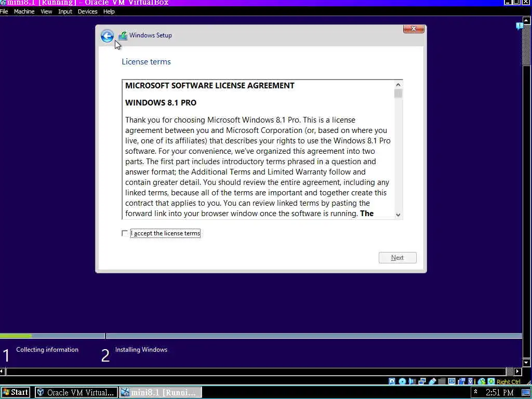The image size is (532, 399).
Task: Switch to Oracle VM VirtualBox taskbar window
Action: pyautogui.click(x=76, y=393)
